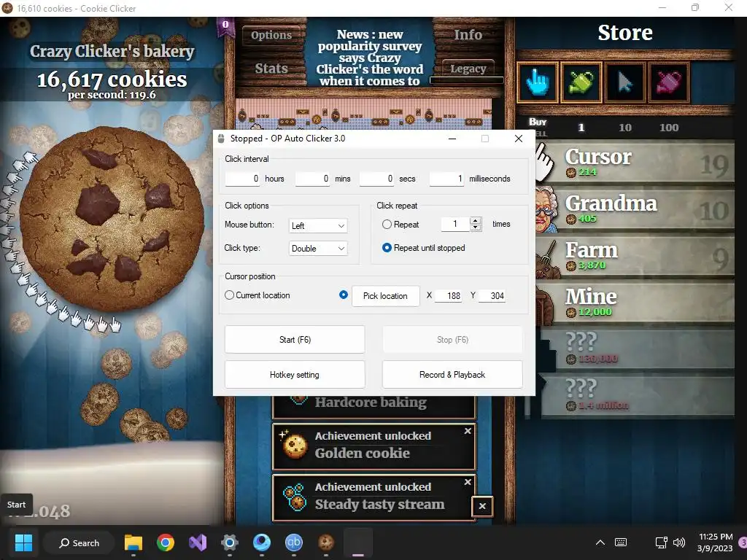Open the Stats menu in Cookie Clicker
Screen dimensions: 747x560
pos(271,68)
